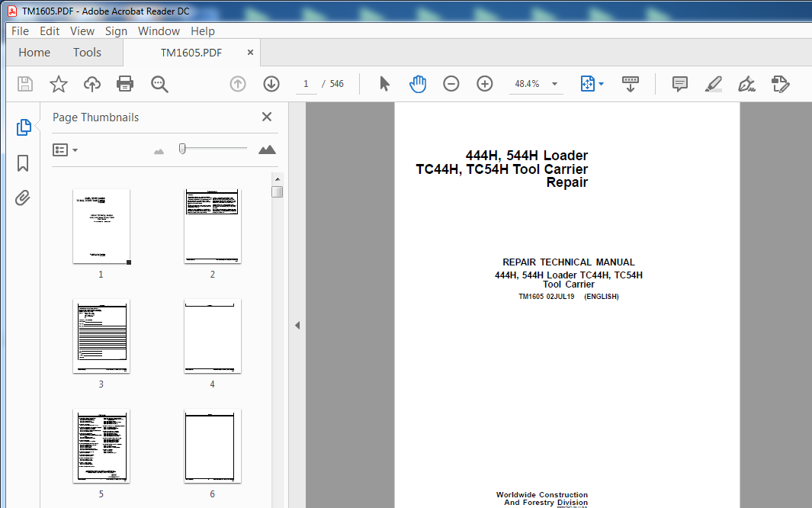Open the zoom level dropdown arrow
Image resolution: width=812 pixels, height=508 pixels.
(554, 84)
